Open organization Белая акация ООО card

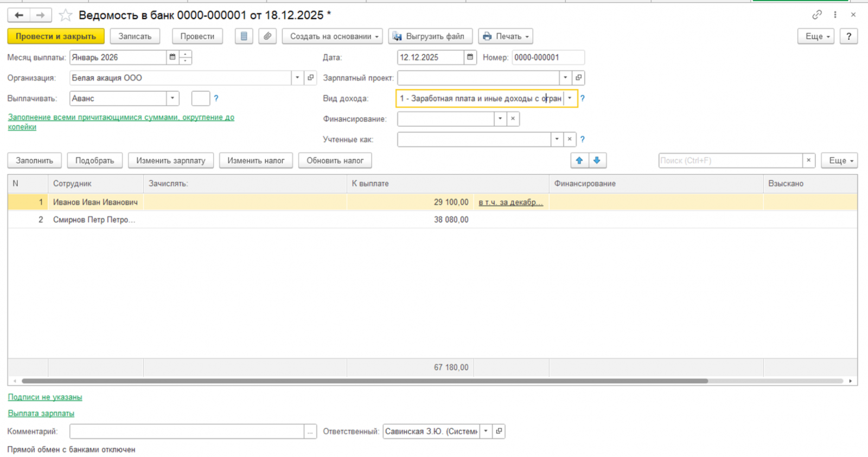pos(310,78)
